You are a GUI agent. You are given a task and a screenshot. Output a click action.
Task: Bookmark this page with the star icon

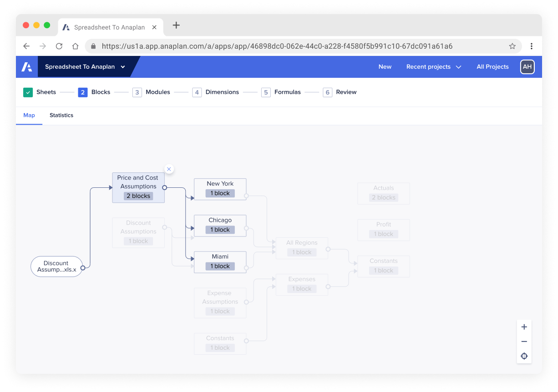[x=512, y=46]
